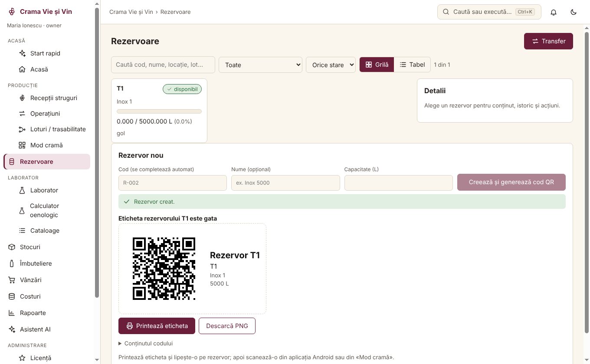Toggle dark mode with the moon icon
The image size is (590, 364).
click(x=574, y=12)
